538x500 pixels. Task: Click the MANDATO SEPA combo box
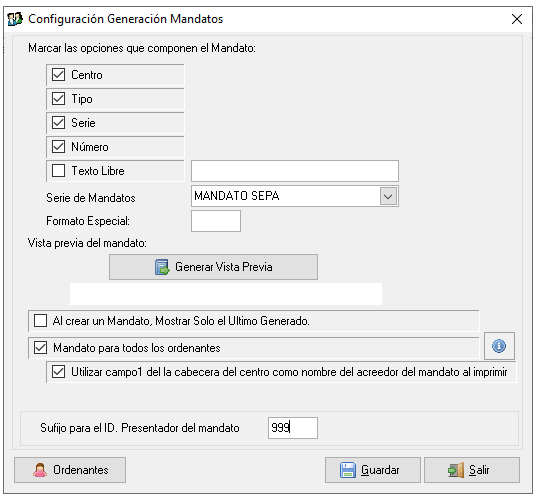click(x=295, y=196)
